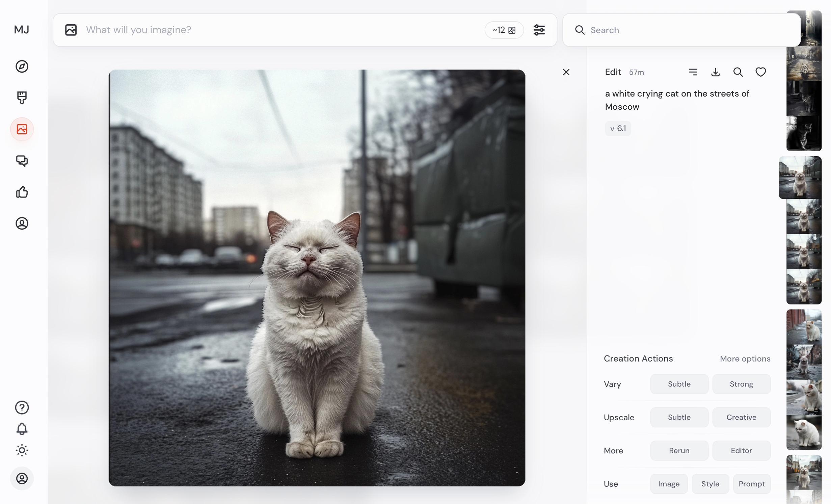The height and width of the screenshot is (504, 831).
Task: Open the Edit tab in right panel
Action: click(x=613, y=73)
